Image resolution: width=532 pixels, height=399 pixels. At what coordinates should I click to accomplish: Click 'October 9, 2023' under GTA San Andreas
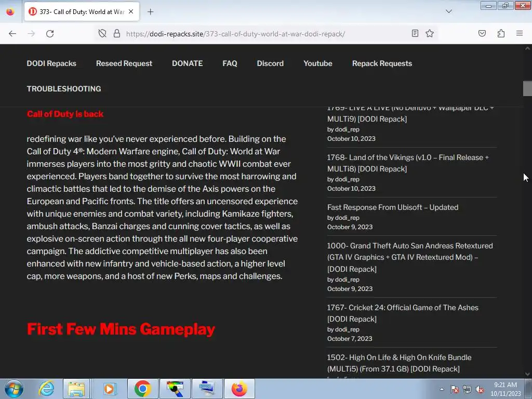coord(350,289)
